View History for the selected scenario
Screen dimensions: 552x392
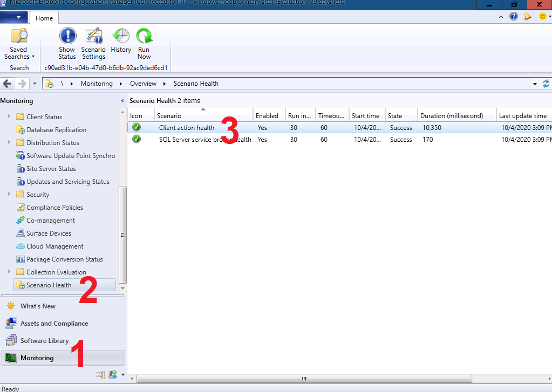pyautogui.click(x=121, y=41)
